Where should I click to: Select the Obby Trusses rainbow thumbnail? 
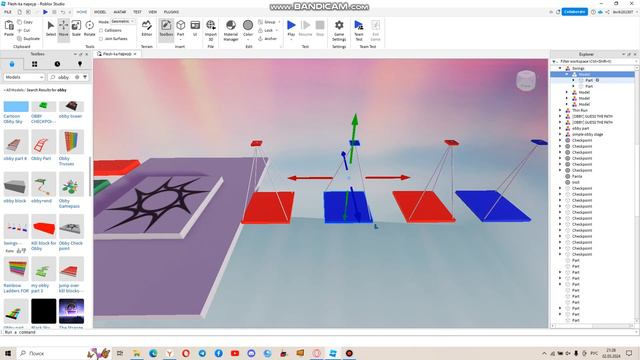[71, 142]
